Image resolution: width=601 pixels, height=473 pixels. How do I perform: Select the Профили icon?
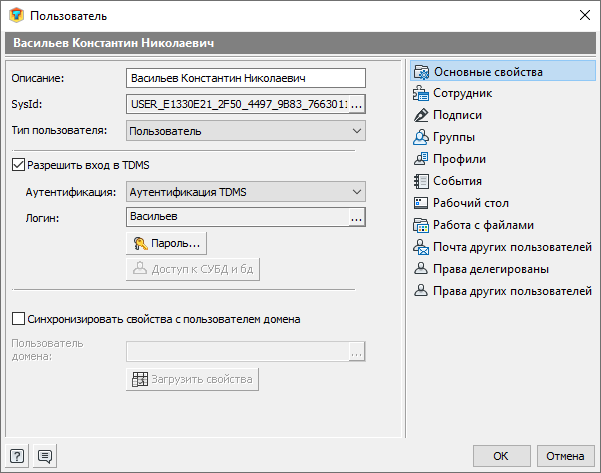coord(421,159)
